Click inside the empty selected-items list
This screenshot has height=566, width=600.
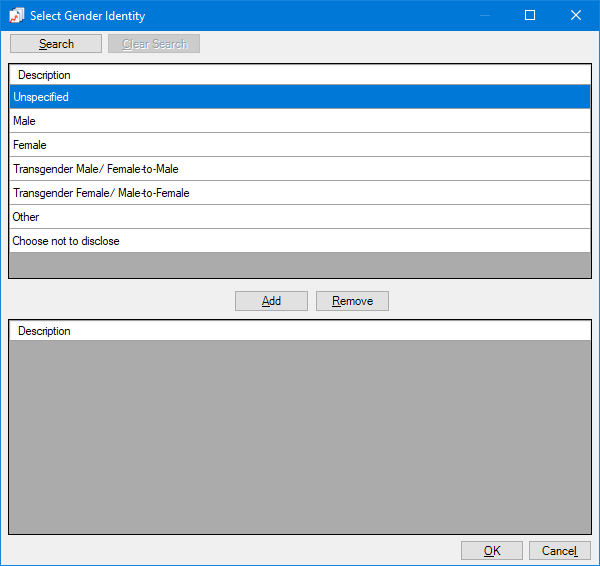[300, 437]
